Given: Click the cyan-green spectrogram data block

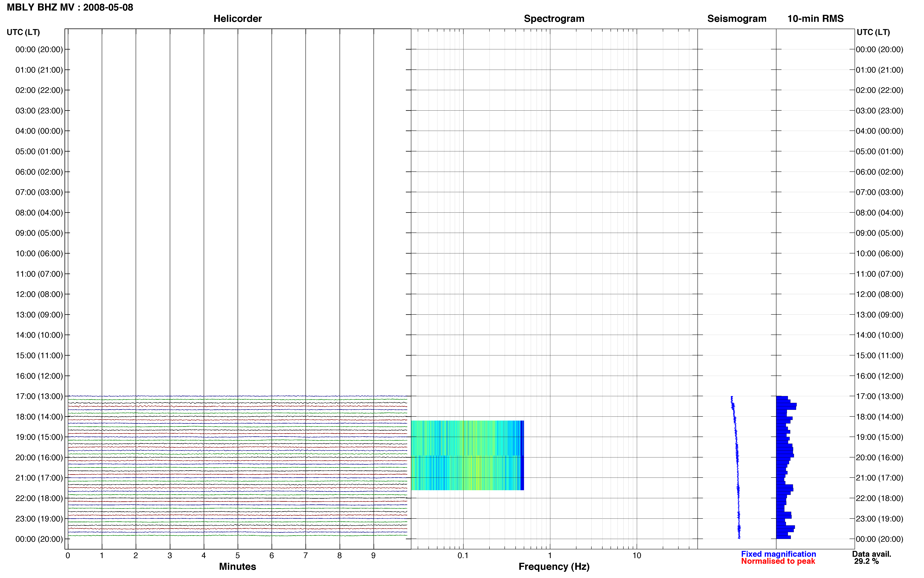Looking at the screenshot, I should click(467, 455).
